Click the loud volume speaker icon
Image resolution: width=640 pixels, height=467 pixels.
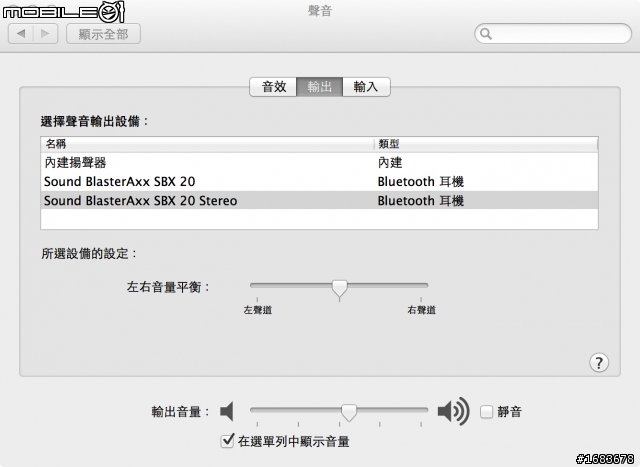tap(453, 411)
